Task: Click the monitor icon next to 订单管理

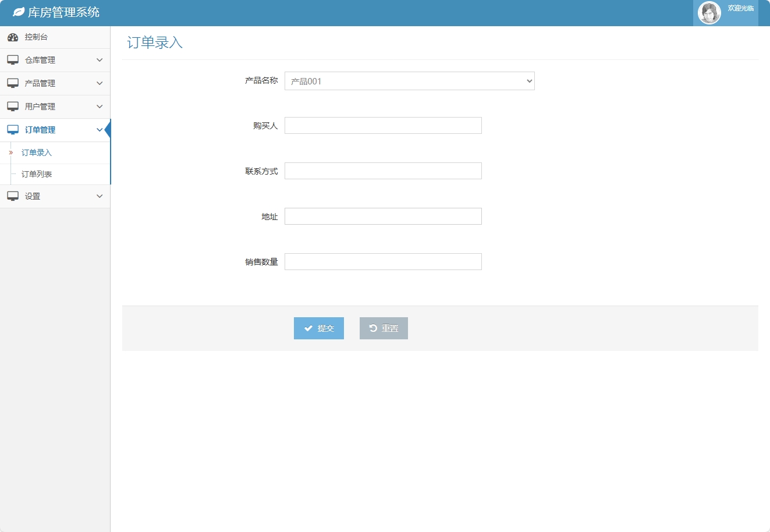Action: click(x=13, y=129)
